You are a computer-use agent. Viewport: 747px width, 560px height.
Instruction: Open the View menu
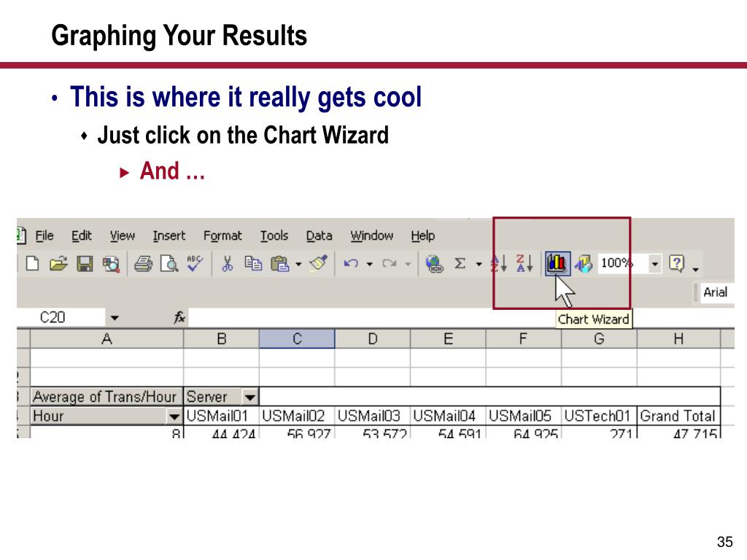[123, 236]
